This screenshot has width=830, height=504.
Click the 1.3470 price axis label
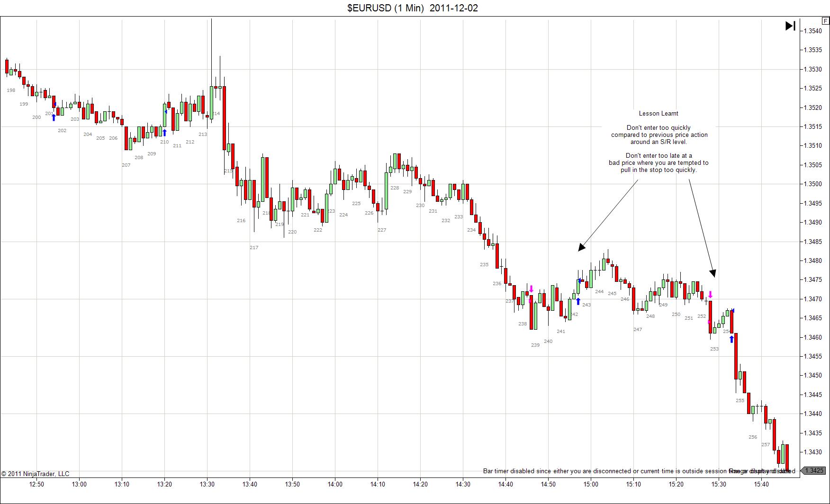(x=812, y=299)
